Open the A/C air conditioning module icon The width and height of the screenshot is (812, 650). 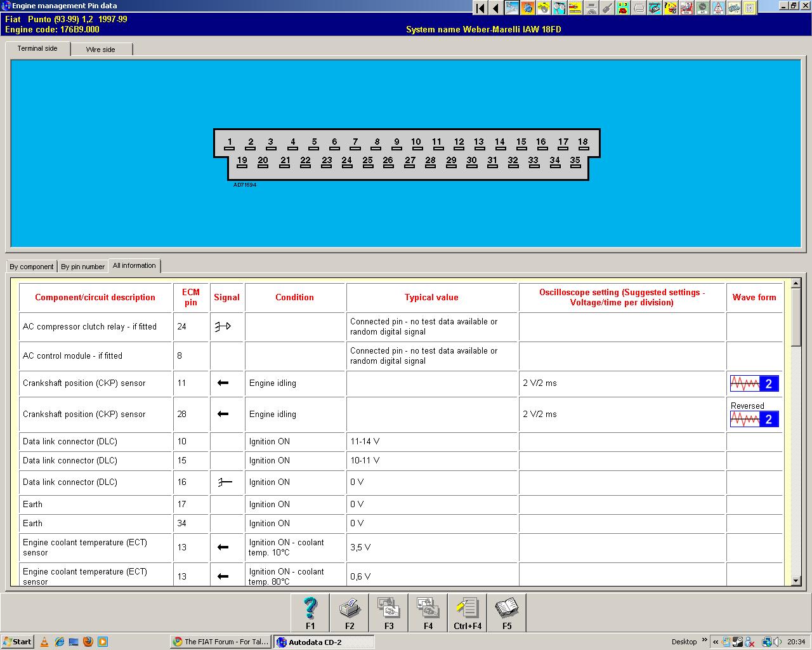702,8
